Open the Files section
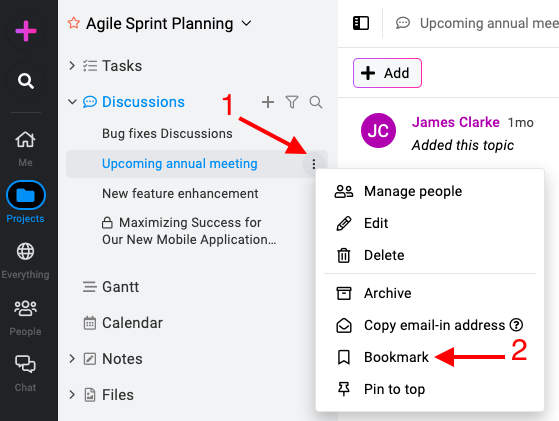Image resolution: width=559 pixels, height=421 pixels. click(118, 395)
